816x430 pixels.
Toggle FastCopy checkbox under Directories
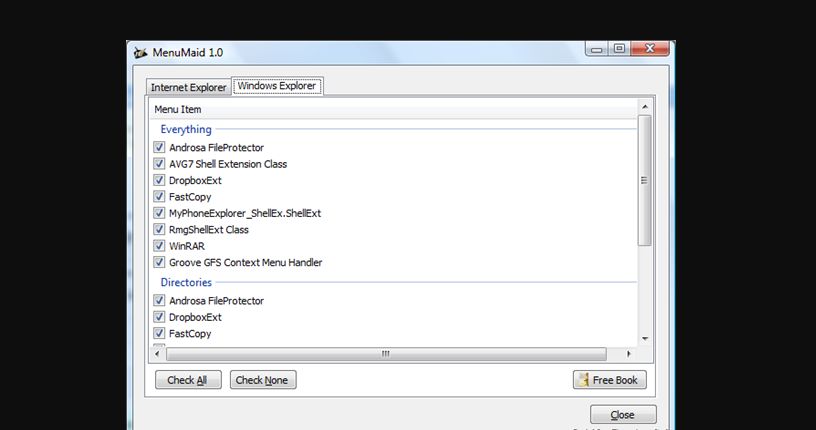(159, 333)
